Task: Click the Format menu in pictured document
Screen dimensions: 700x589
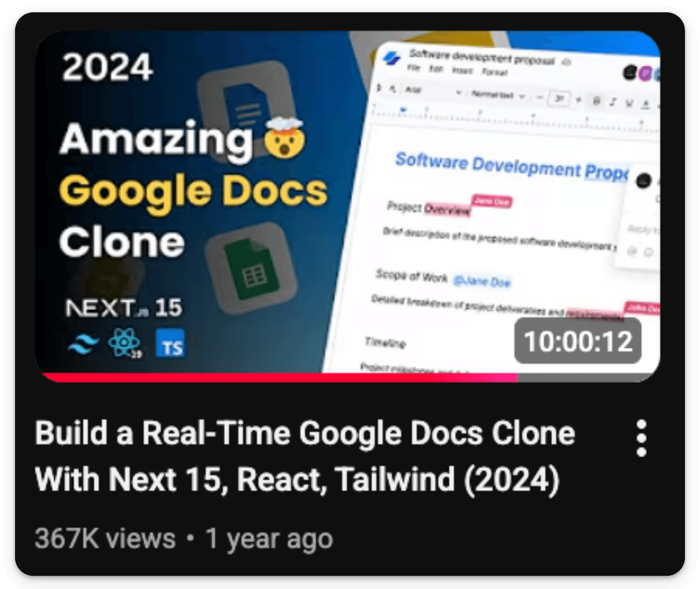Action: [494, 72]
